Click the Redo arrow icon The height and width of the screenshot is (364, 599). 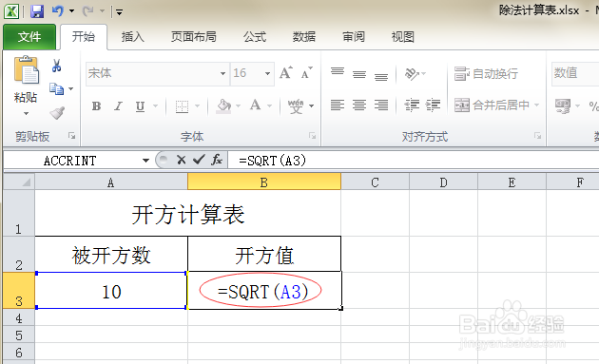87,11
